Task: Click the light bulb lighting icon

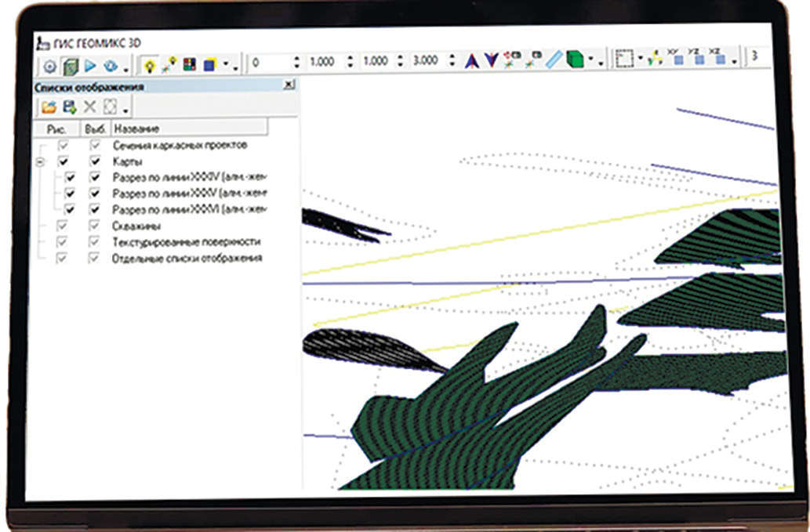Action: coord(151,63)
